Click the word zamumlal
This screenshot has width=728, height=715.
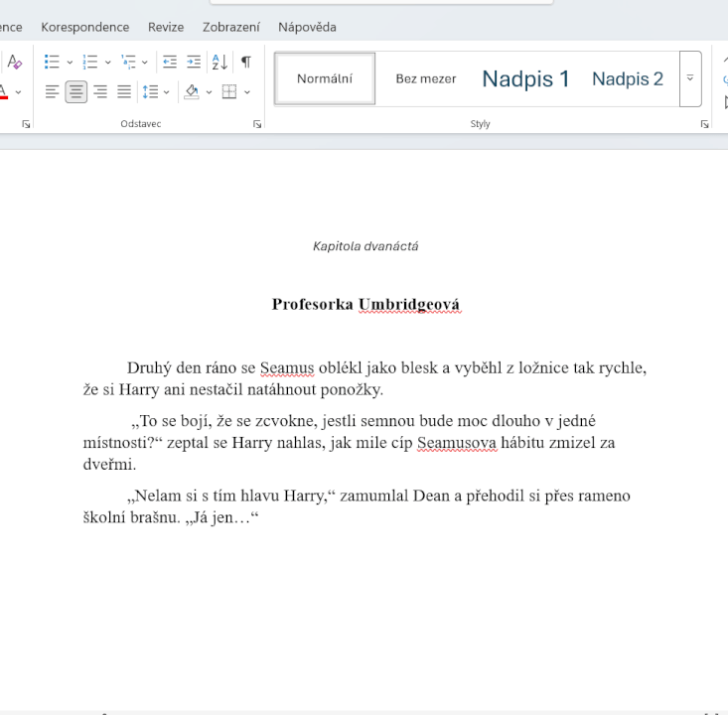coord(374,496)
